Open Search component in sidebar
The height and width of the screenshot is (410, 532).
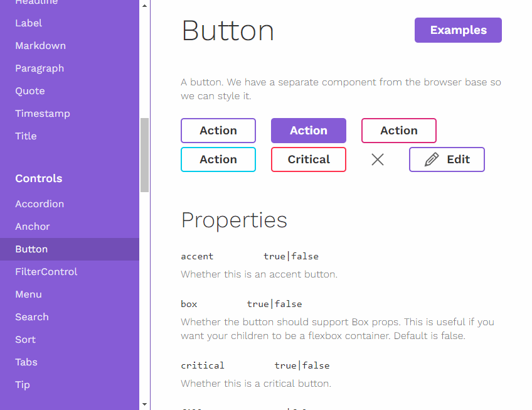(70, 317)
